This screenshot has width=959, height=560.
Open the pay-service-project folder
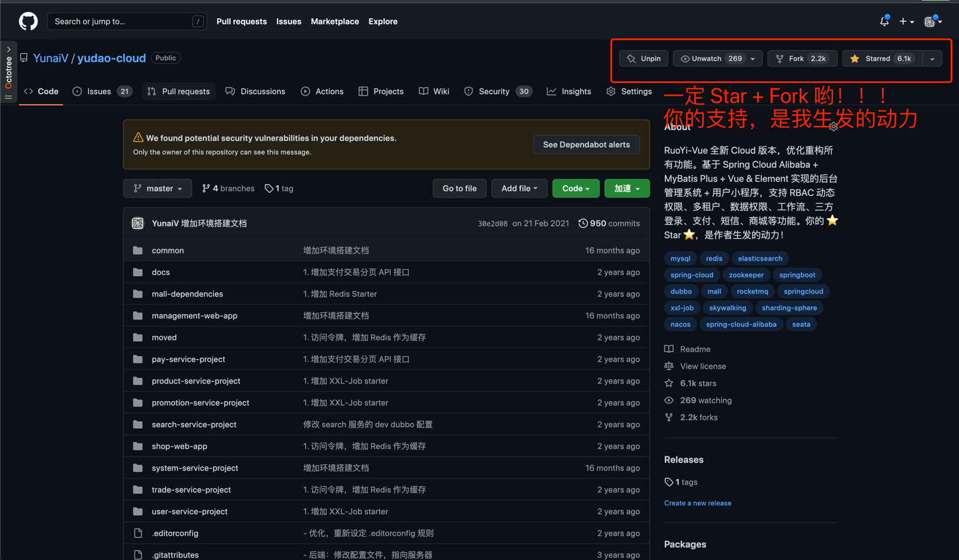(188, 359)
